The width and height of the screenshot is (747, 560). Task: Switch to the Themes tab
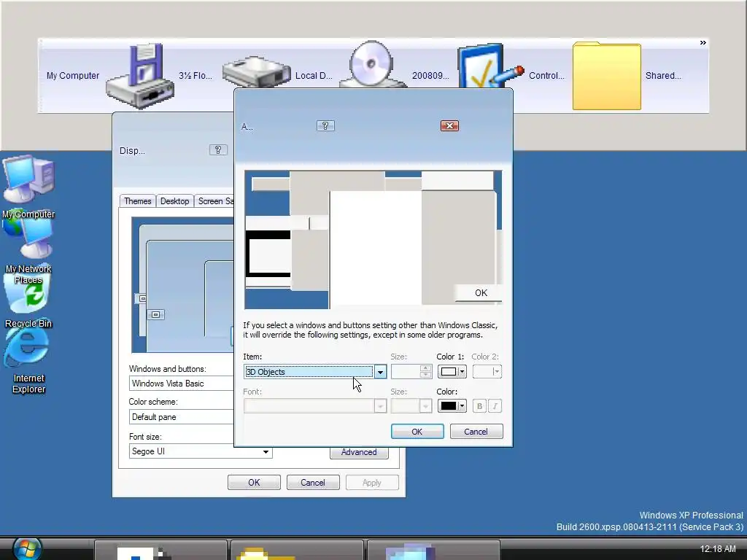click(x=137, y=201)
